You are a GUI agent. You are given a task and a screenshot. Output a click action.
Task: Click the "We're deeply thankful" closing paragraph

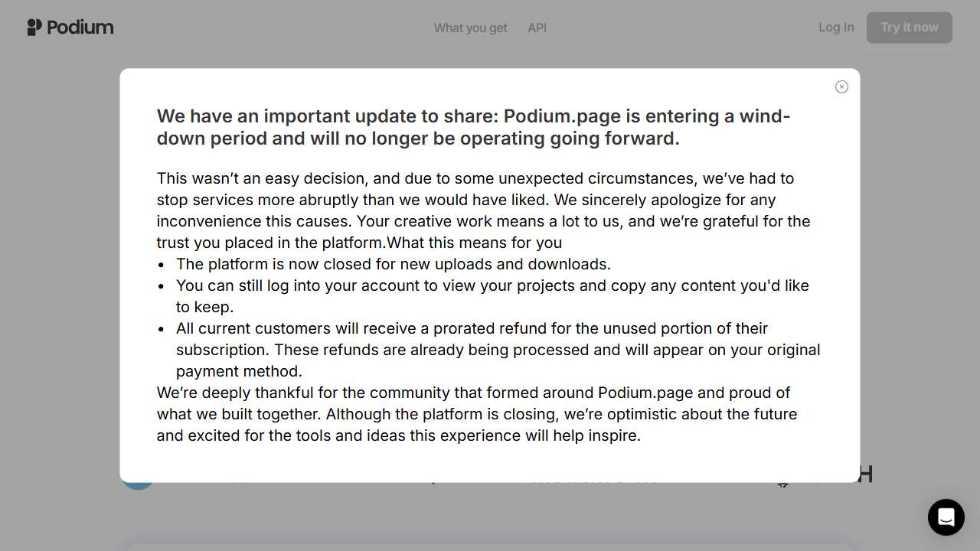(476, 414)
